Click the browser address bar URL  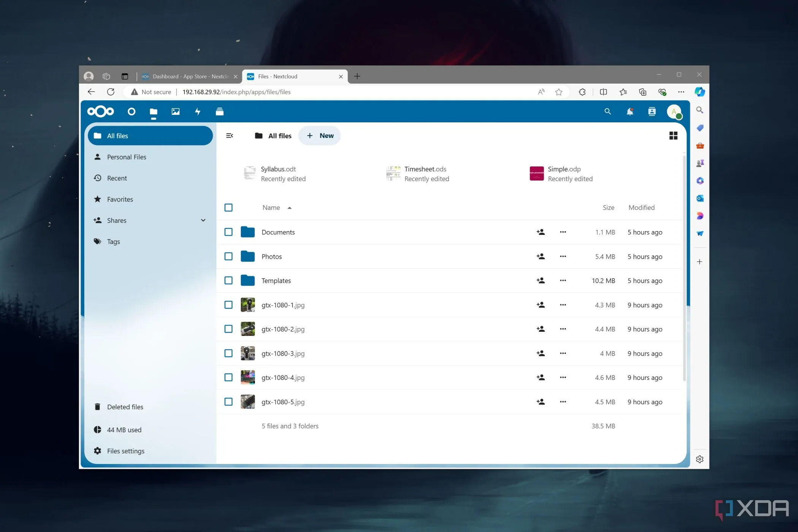(236, 92)
